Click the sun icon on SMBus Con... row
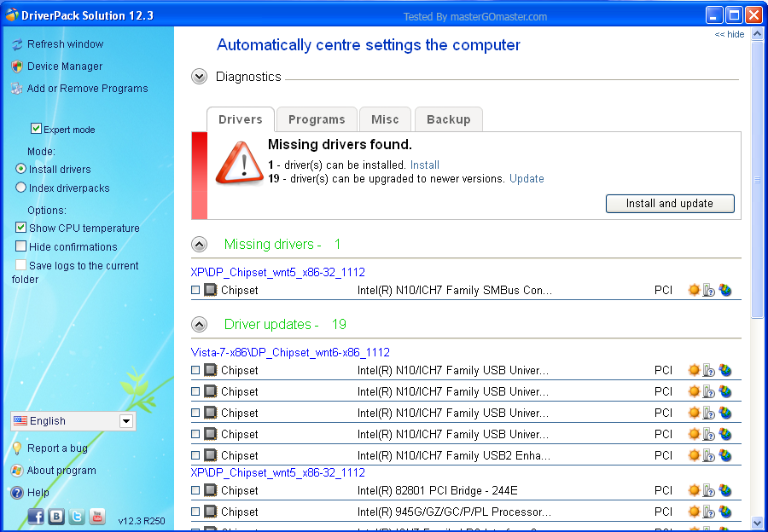 pos(694,290)
